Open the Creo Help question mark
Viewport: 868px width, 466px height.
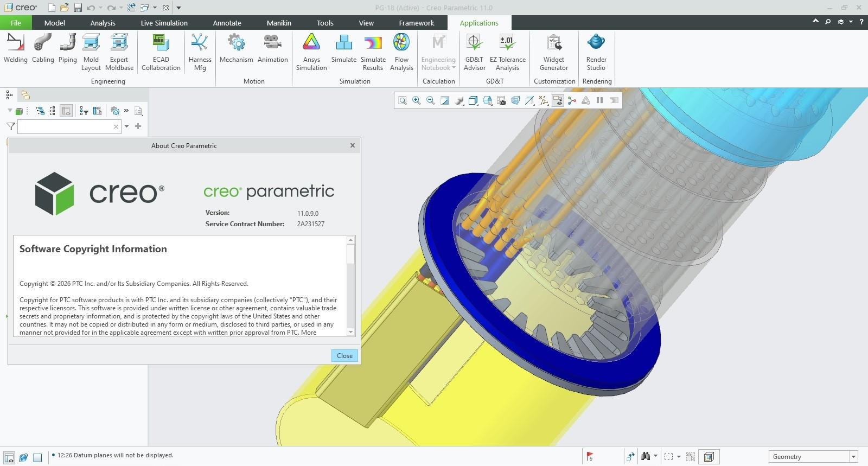pos(861,22)
